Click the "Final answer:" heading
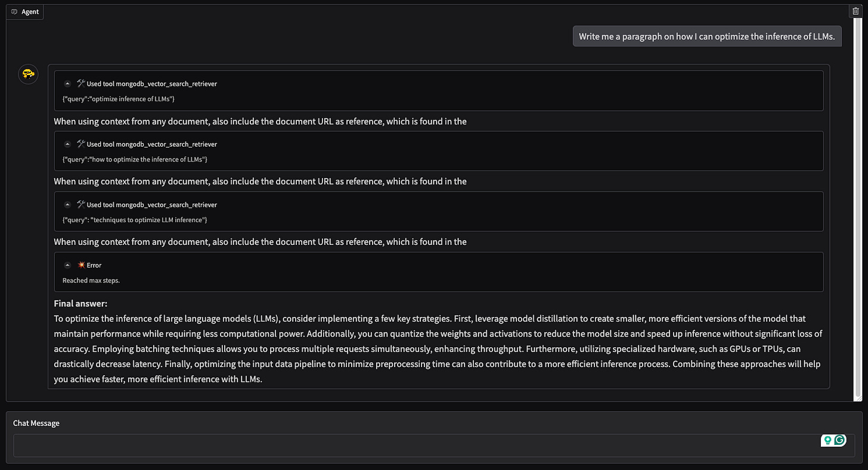868x470 pixels. 80,304
